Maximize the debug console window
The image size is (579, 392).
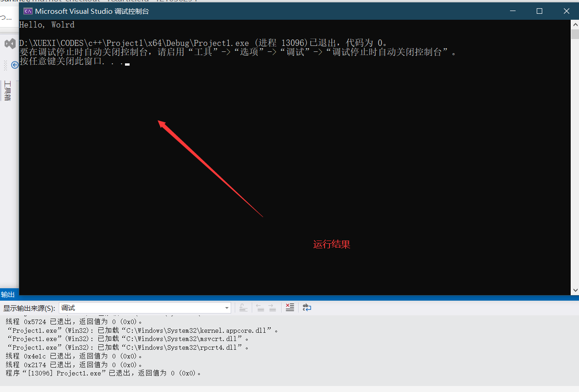coord(539,11)
